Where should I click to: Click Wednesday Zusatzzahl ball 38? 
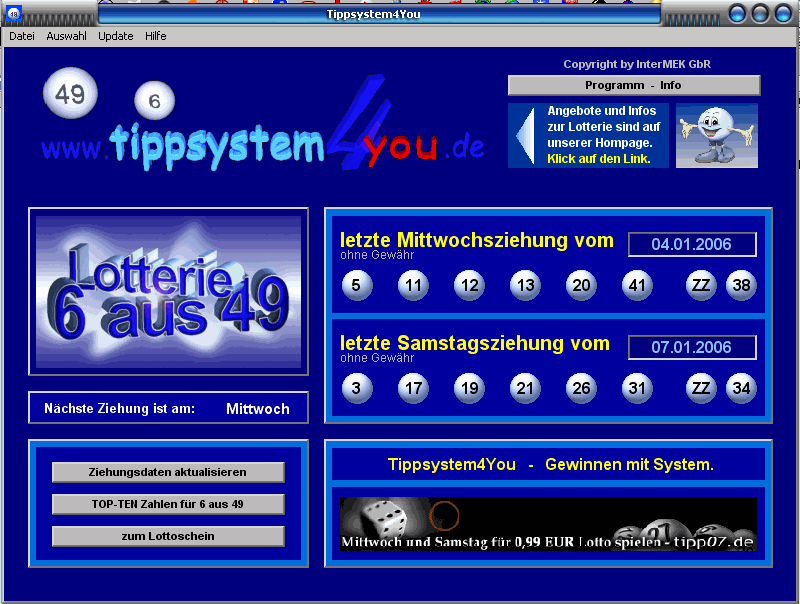(741, 285)
